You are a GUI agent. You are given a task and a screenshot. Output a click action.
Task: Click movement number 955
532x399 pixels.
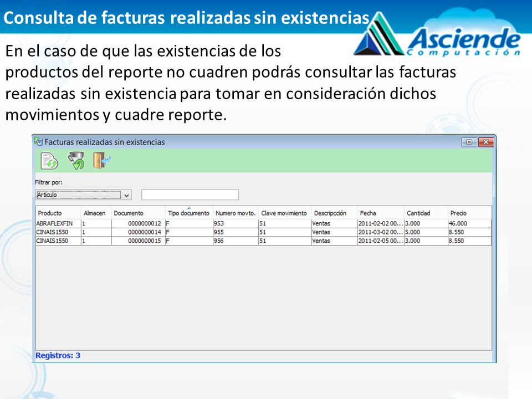[x=236, y=232]
